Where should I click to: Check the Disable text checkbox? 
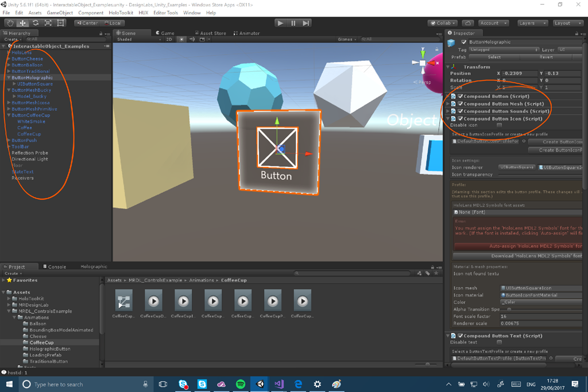499,342
